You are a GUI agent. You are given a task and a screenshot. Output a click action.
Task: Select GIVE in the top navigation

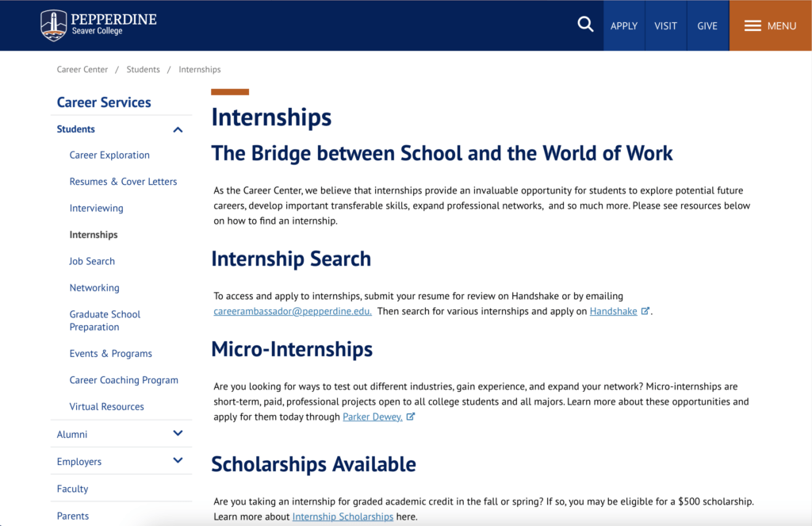[x=707, y=25]
